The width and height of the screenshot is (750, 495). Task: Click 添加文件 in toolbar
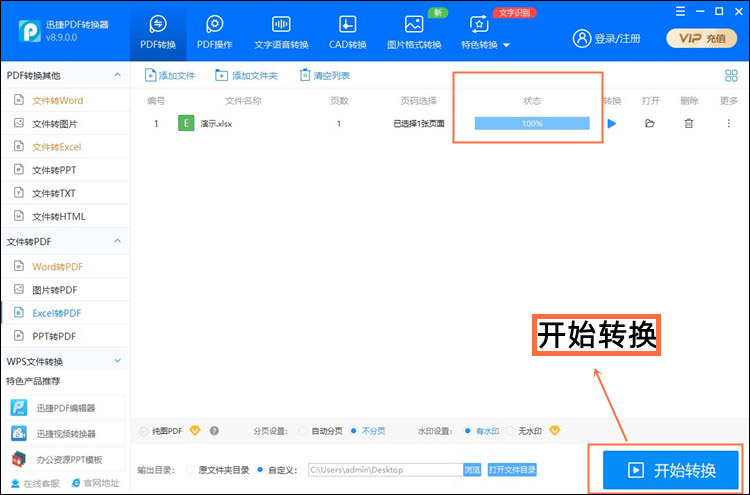[x=170, y=75]
